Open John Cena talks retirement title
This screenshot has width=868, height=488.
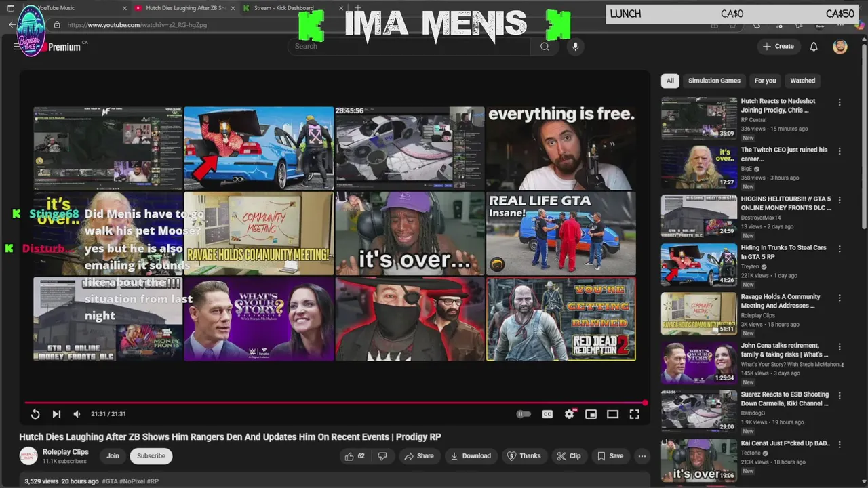point(785,350)
